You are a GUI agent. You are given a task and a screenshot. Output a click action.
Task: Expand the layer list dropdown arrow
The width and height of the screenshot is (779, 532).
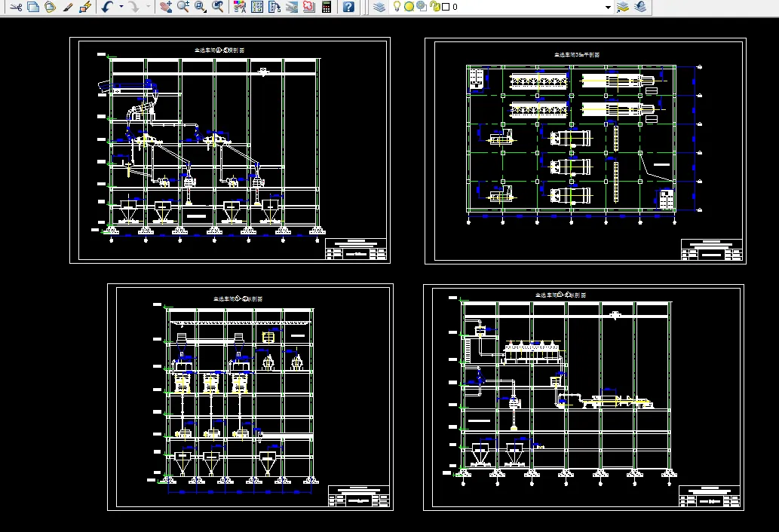coord(608,8)
